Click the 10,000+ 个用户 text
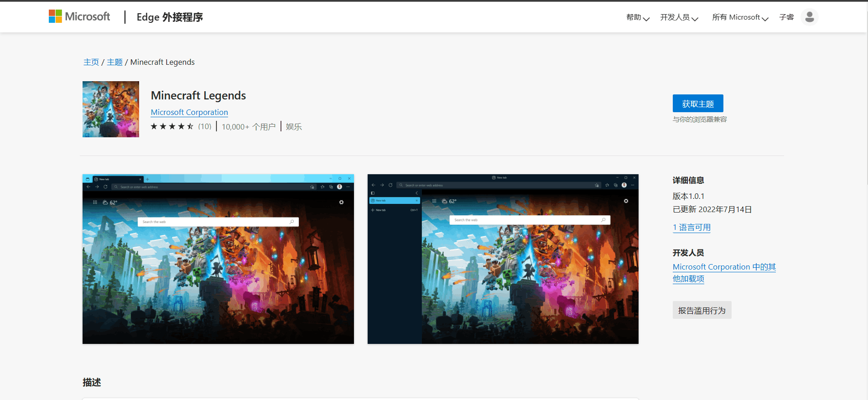This screenshot has width=868, height=400. tap(249, 127)
